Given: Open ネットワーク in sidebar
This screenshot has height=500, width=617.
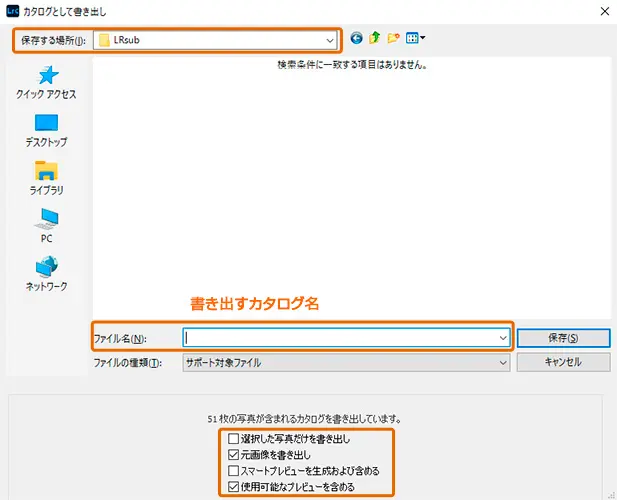Looking at the screenshot, I should [x=46, y=274].
